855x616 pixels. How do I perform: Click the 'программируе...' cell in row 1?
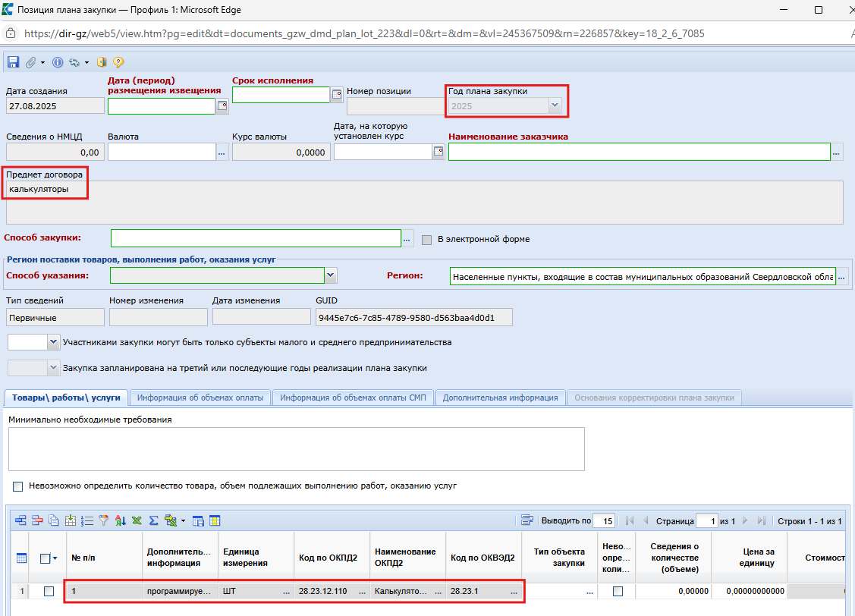pos(180,591)
